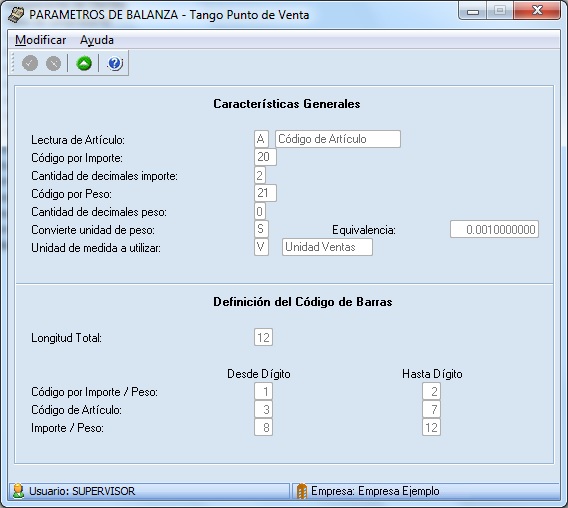The image size is (568, 508).
Task: Open help with the blue question icon
Action: [x=115, y=63]
